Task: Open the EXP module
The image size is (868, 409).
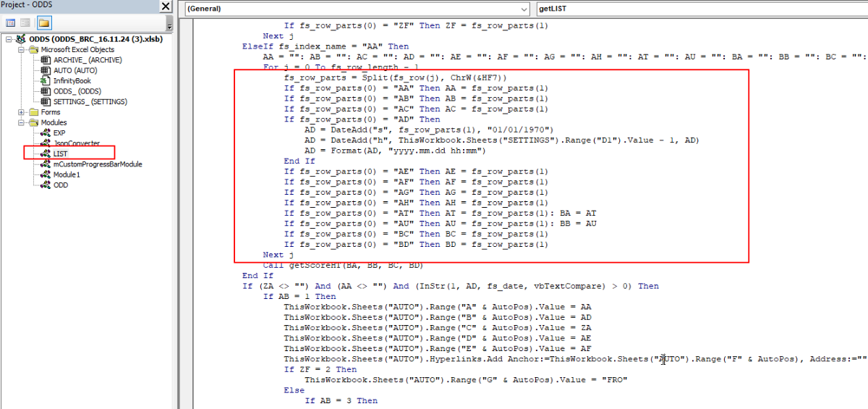Action: pyautogui.click(x=59, y=133)
